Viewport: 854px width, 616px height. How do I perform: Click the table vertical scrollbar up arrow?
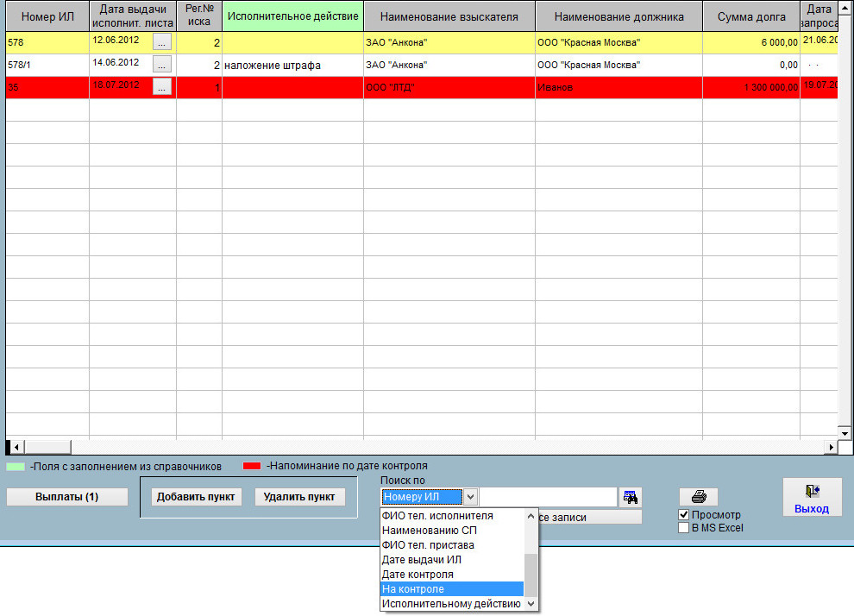[845, 9]
